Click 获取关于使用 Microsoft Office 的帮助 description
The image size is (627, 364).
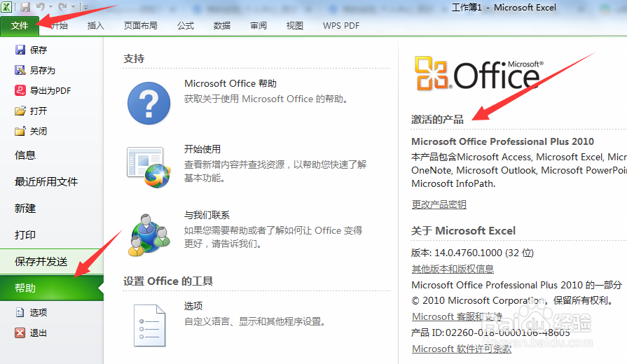point(266,99)
